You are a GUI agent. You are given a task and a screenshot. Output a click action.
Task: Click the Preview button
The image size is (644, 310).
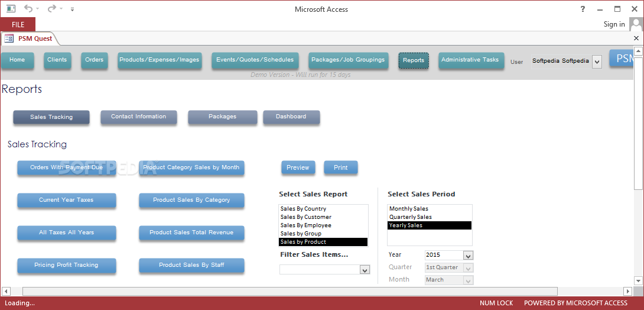(x=298, y=168)
